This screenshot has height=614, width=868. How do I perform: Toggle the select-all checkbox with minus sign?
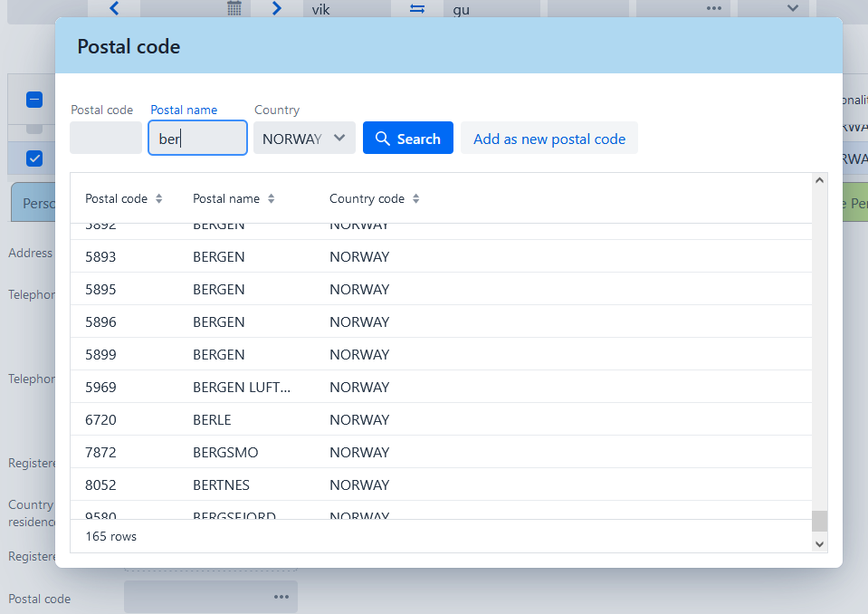34,100
